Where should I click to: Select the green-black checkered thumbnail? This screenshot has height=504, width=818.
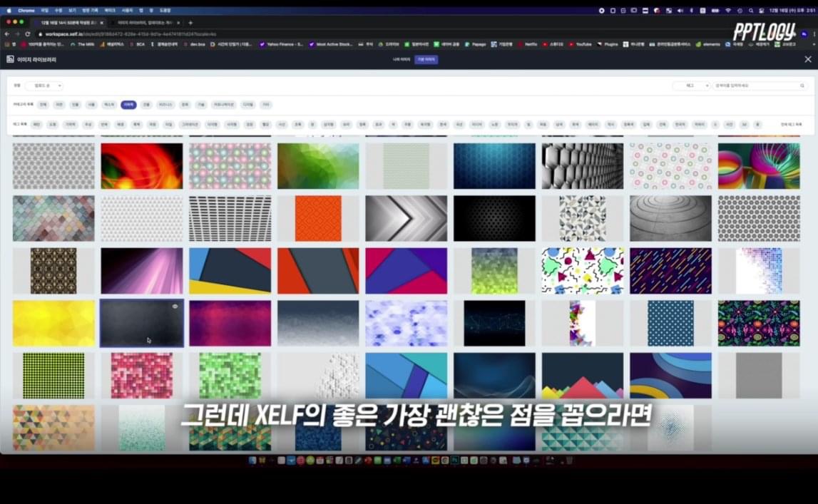[53, 376]
